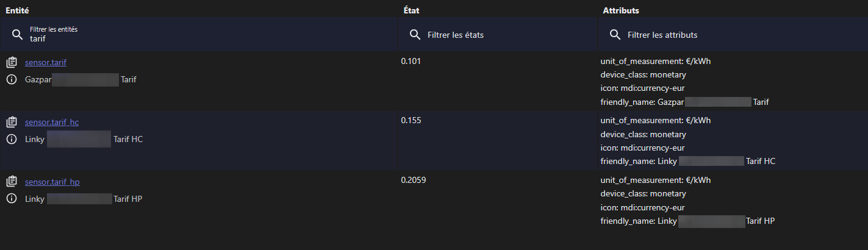Click the attributes filter search icon
The width and height of the screenshot is (868, 250).
pyautogui.click(x=615, y=35)
